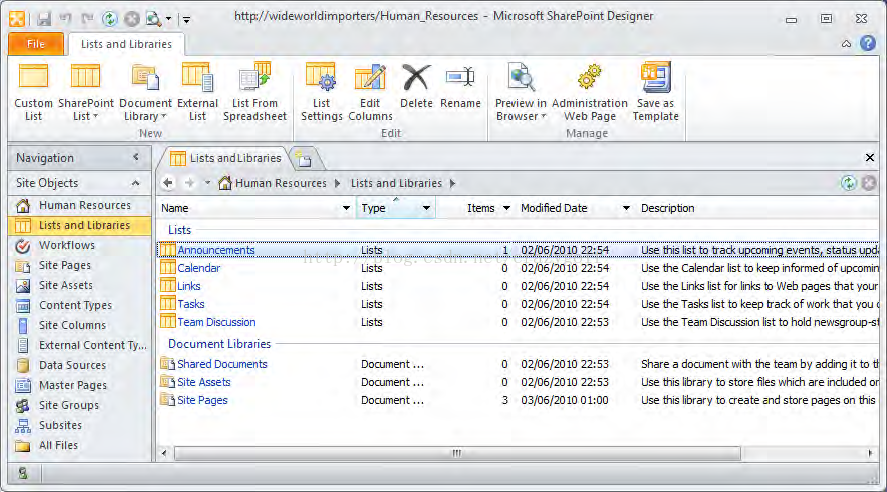Create an External List
The width and height of the screenshot is (887, 492).
[x=197, y=92]
